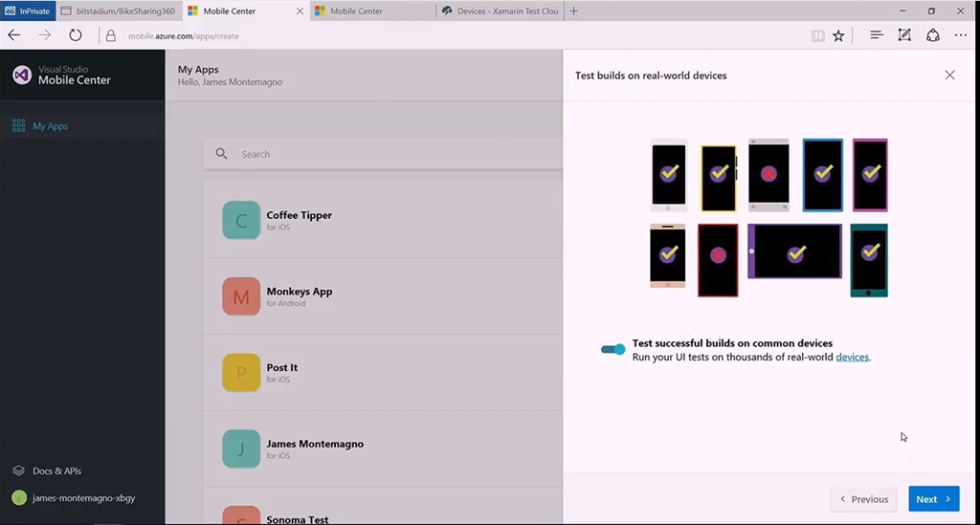Click the padlock site security icon

pos(111,35)
